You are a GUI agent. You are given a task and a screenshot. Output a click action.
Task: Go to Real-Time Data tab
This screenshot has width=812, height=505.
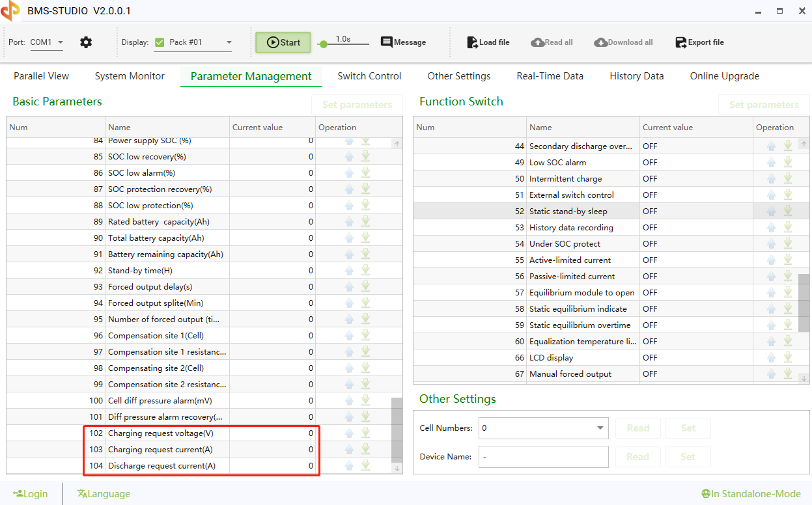pos(550,76)
